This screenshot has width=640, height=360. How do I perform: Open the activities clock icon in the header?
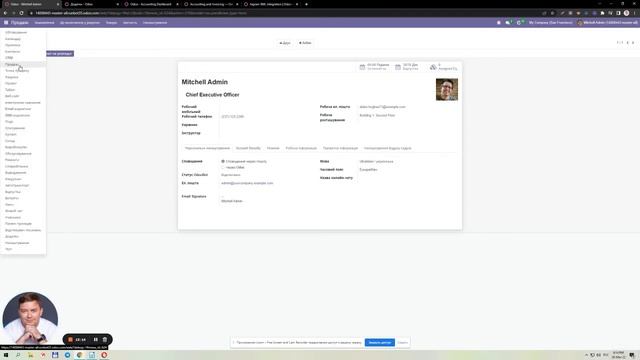(x=519, y=22)
